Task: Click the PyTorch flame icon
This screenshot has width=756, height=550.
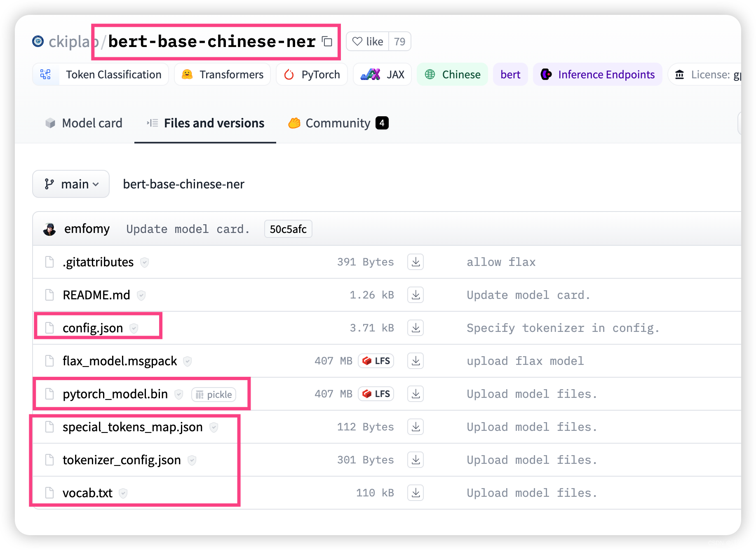Action: tap(289, 74)
